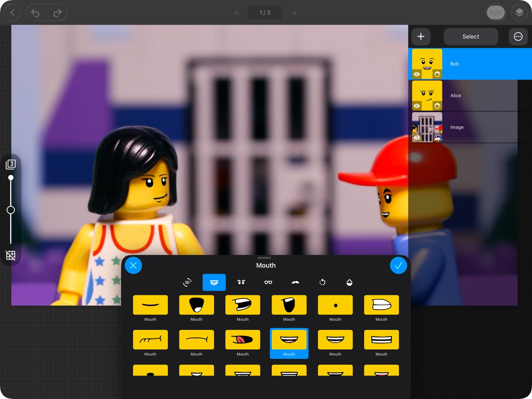The height and width of the screenshot is (399, 532).
Task: Click the Select button in layers panel
Action: pos(471,37)
